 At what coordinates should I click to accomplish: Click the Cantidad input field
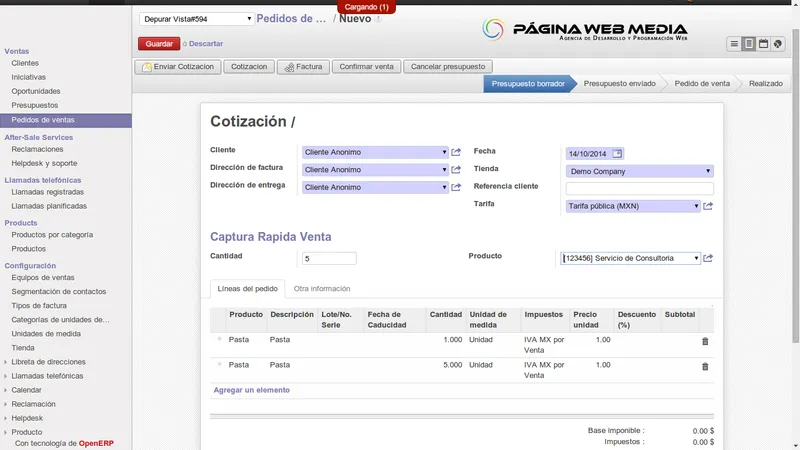click(329, 259)
